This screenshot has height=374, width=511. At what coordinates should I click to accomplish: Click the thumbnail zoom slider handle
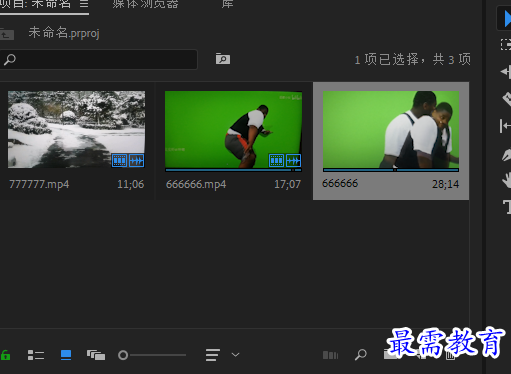point(123,355)
